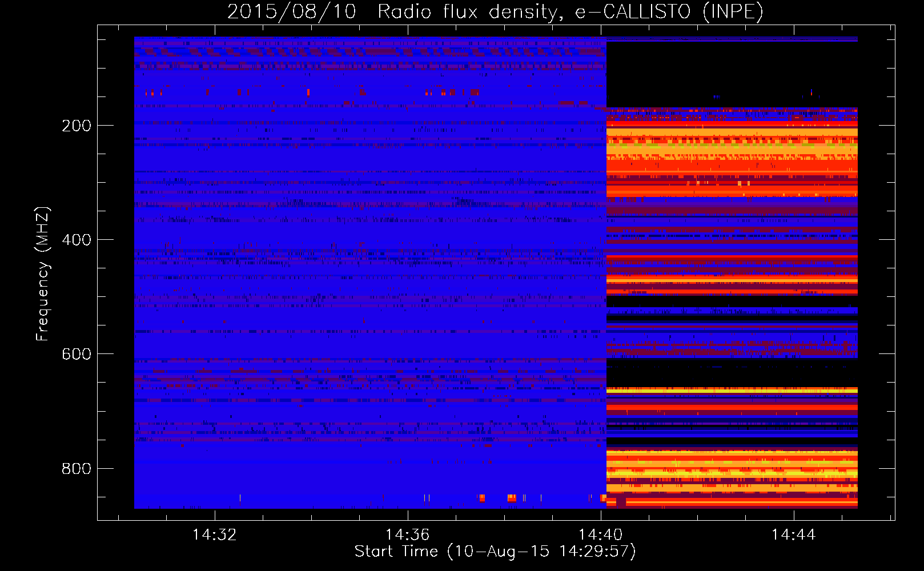Click the 14:40 time tick label

[600, 534]
